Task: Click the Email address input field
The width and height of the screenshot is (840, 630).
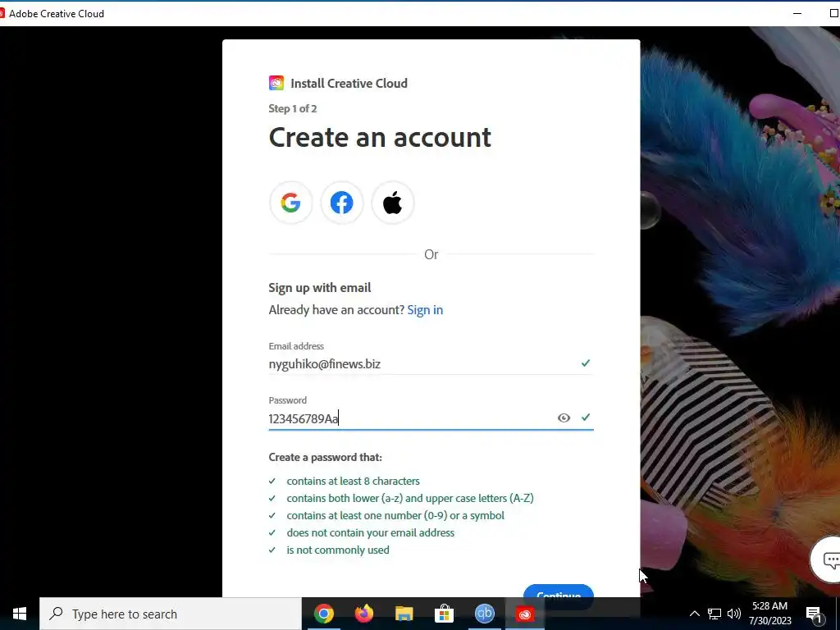Action: 431,363
